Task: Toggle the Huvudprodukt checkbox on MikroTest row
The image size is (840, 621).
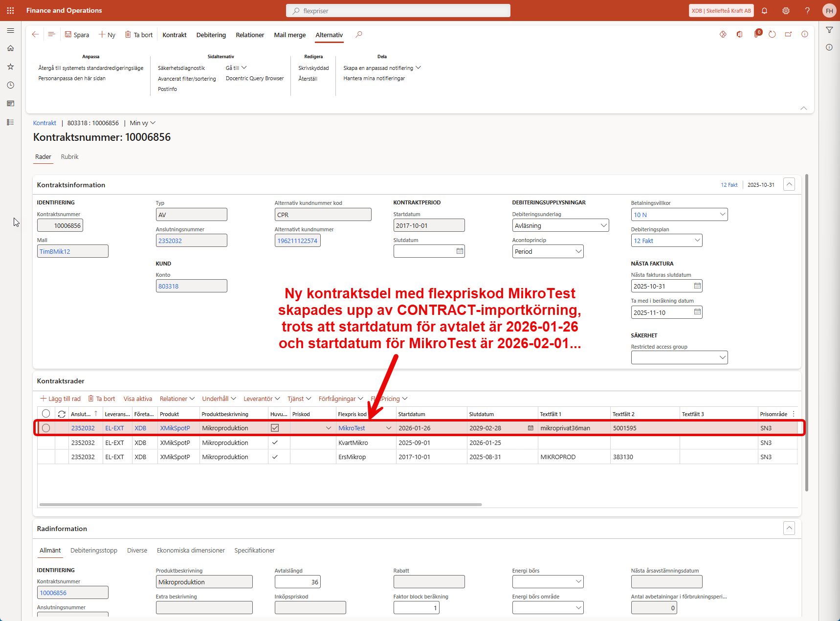Action: pyautogui.click(x=275, y=428)
